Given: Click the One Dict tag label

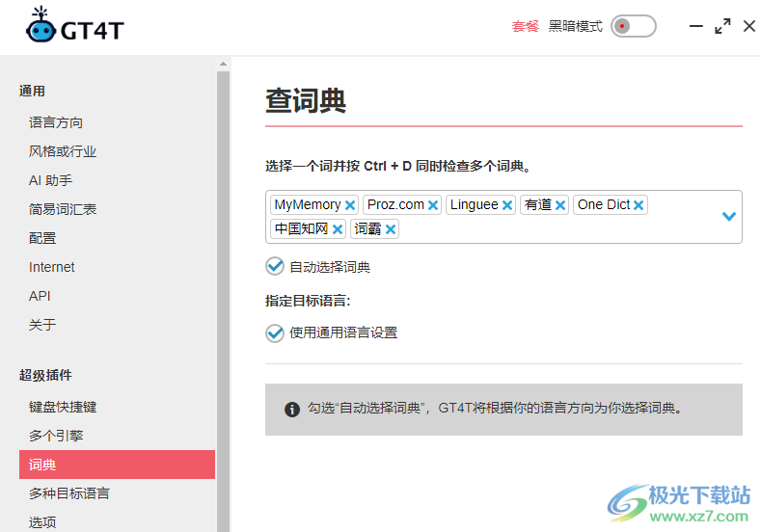Looking at the screenshot, I should click(x=604, y=204).
